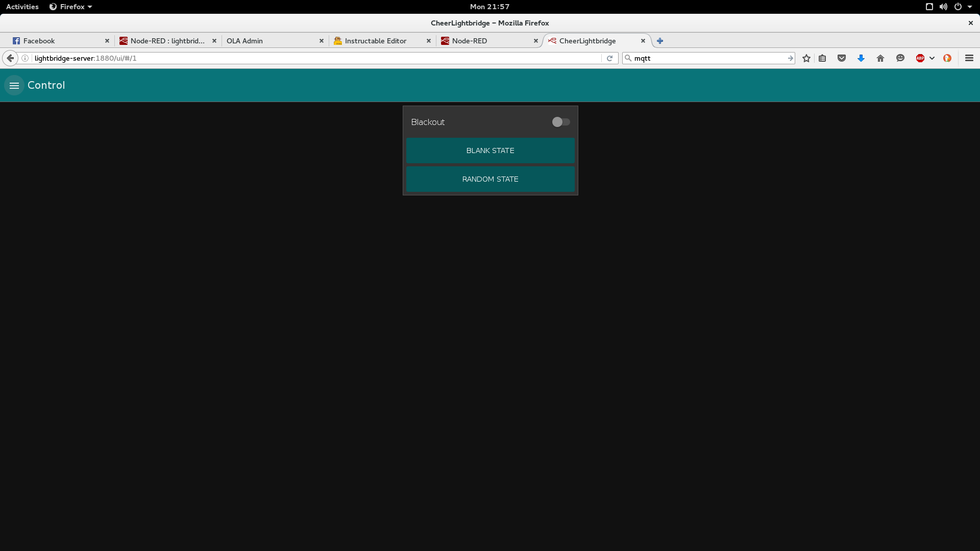Bookmark this page with the star icon

(806, 58)
